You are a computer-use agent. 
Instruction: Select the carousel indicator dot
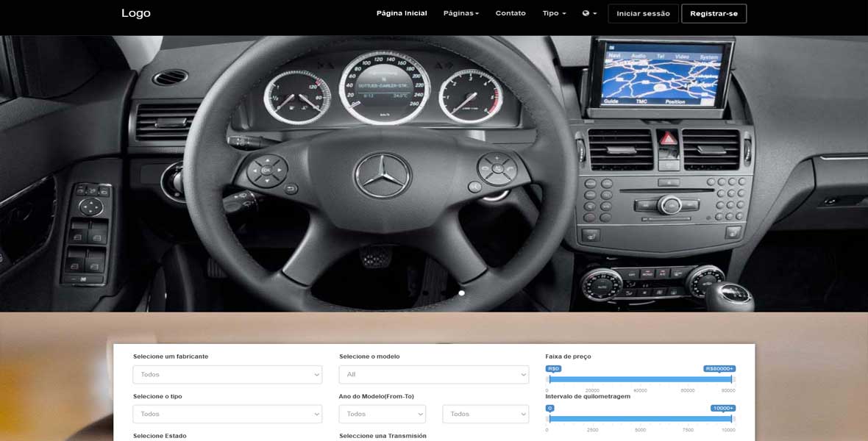(462, 293)
